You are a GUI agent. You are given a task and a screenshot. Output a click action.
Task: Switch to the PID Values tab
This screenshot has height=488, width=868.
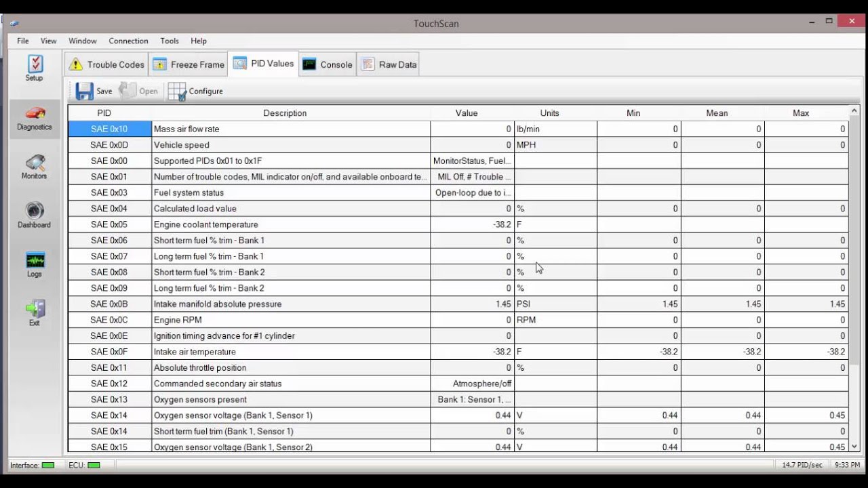(x=263, y=64)
